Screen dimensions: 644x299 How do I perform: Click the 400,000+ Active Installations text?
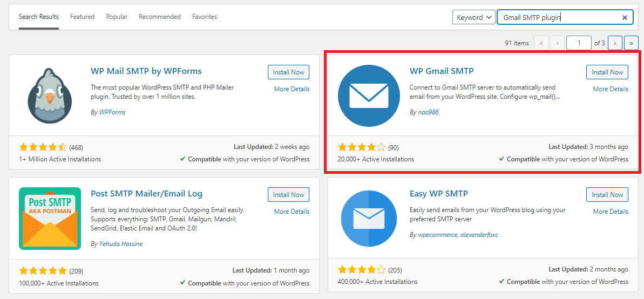click(x=377, y=282)
